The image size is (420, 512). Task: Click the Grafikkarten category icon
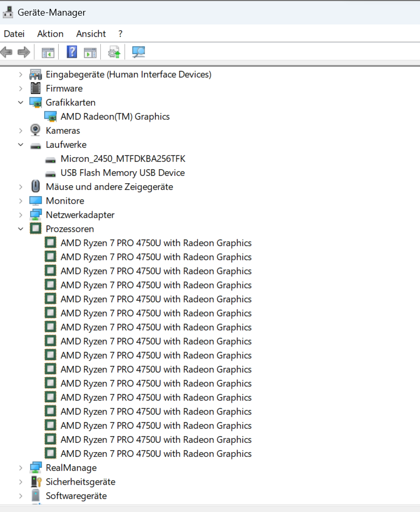click(35, 103)
